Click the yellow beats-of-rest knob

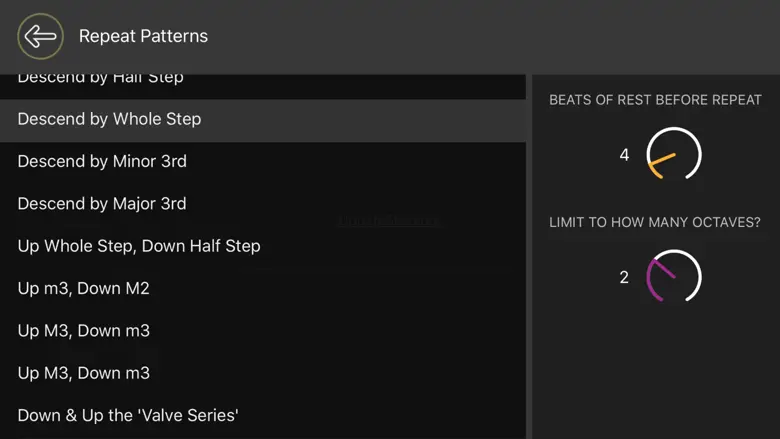[673, 155]
